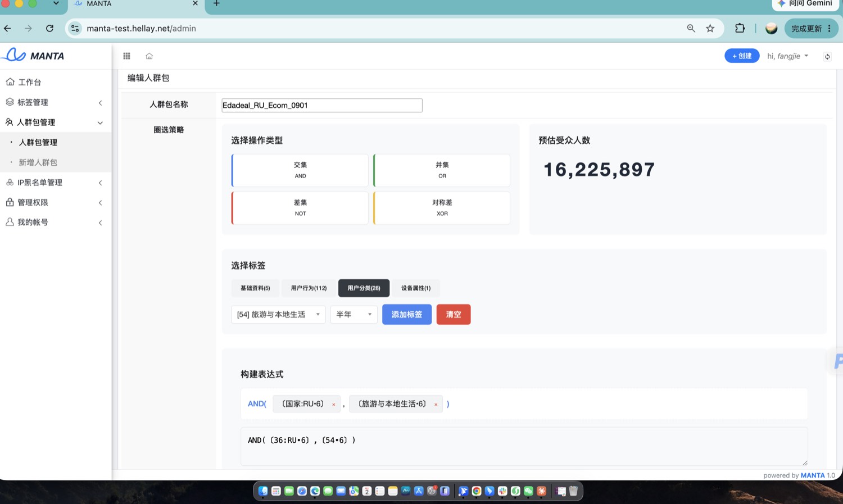Click the 人群包名称 input field

tap(322, 105)
